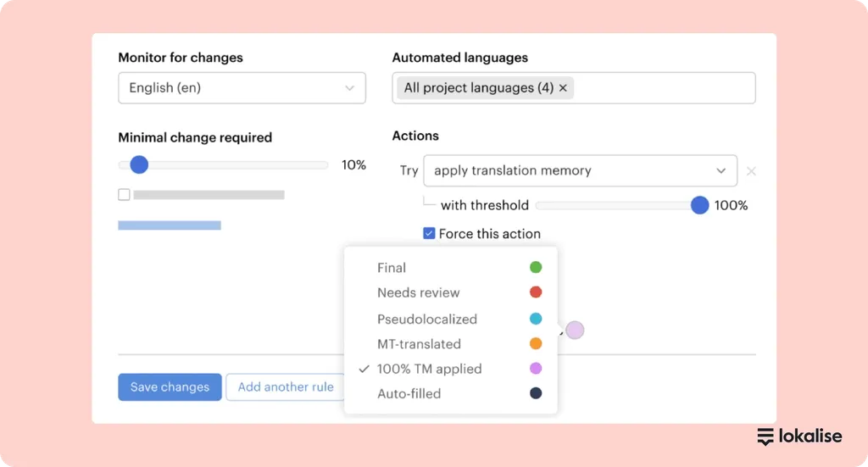Click the green Final status dot

[535, 268]
